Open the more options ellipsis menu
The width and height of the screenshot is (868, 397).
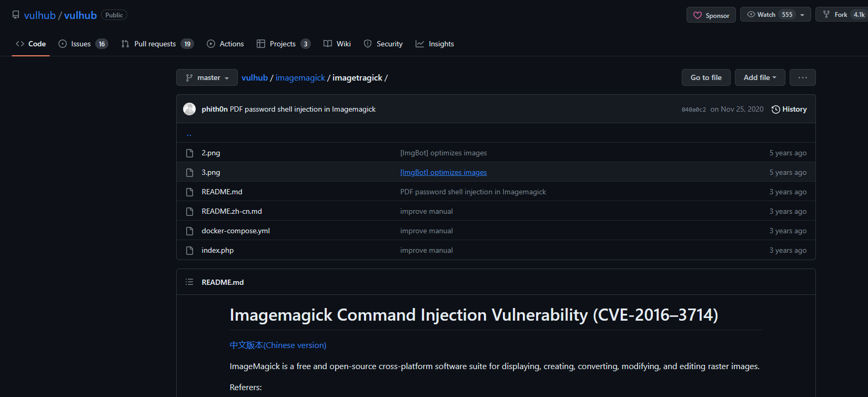pyautogui.click(x=803, y=77)
